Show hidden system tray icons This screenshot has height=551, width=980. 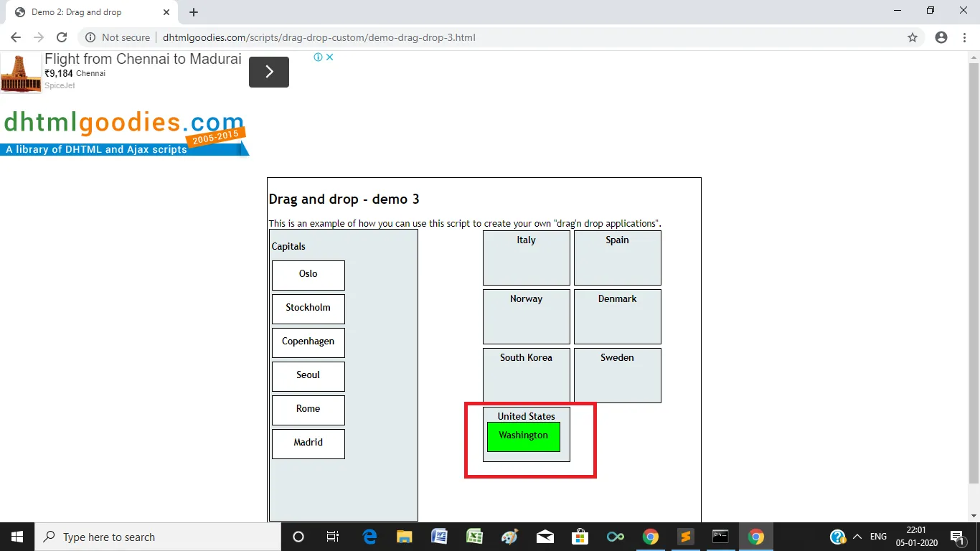[x=857, y=537]
